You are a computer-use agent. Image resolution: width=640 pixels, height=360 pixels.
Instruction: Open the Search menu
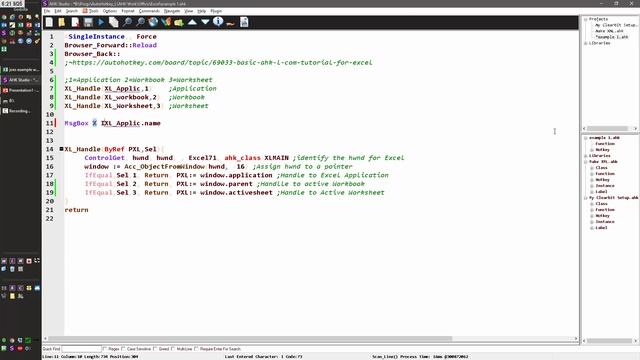(71, 11)
